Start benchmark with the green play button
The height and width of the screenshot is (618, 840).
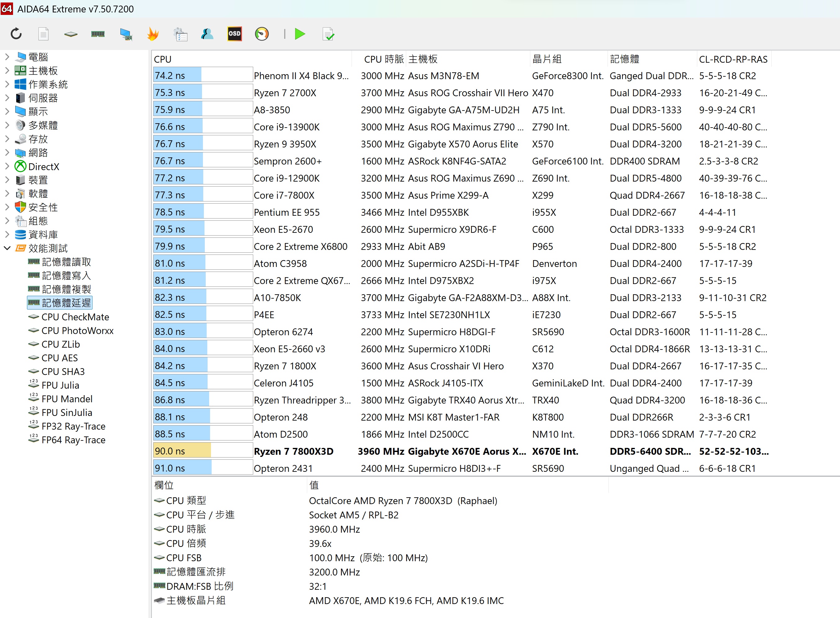point(300,34)
